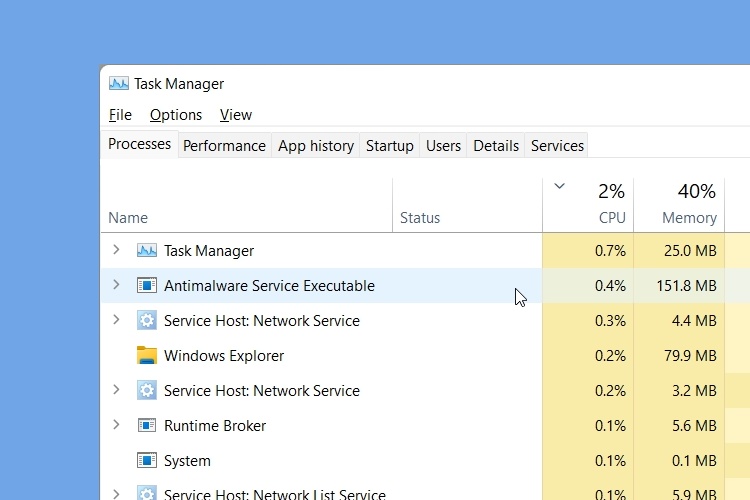Click the Task Manager process row icon
The width and height of the screenshot is (750, 500).
click(147, 251)
